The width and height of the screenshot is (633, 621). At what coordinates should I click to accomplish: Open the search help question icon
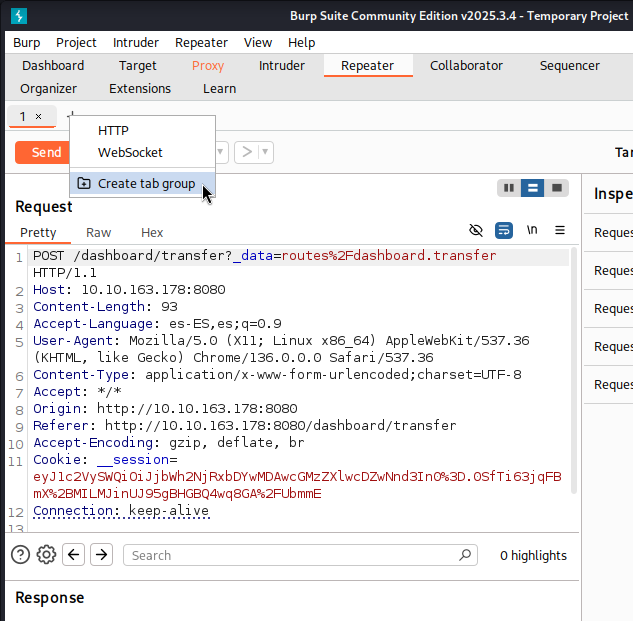point(20,555)
